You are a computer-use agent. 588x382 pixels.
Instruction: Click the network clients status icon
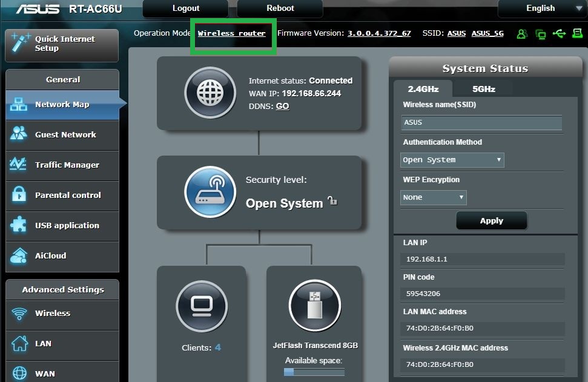[540, 35]
